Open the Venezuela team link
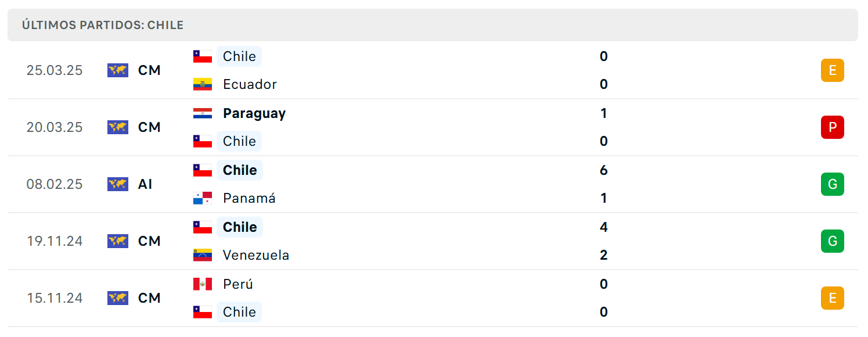The image size is (868, 337). [256, 255]
